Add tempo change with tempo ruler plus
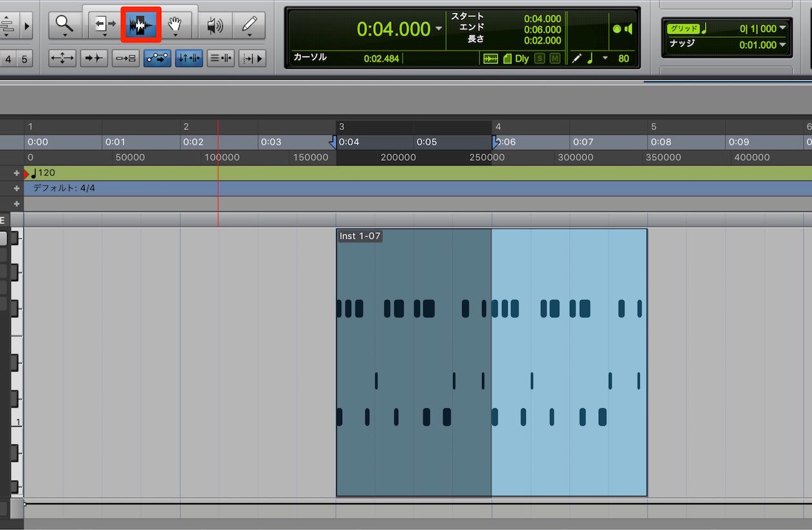This screenshot has width=812, height=530. (x=17, y=173)
